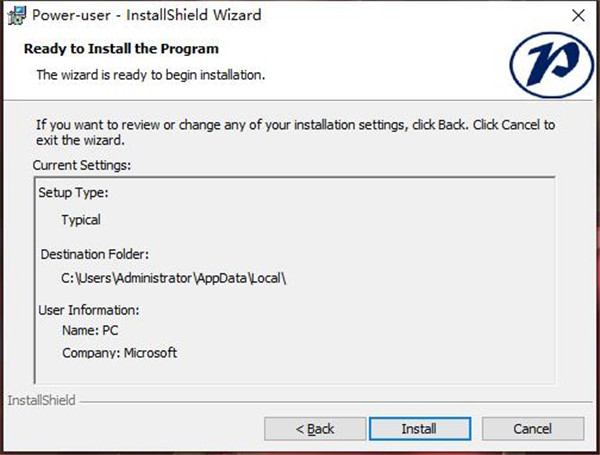The width and height of the screenshot is (600, 455).
Task: Click the Power-user logo in the header
Action: tap(551, 64)
